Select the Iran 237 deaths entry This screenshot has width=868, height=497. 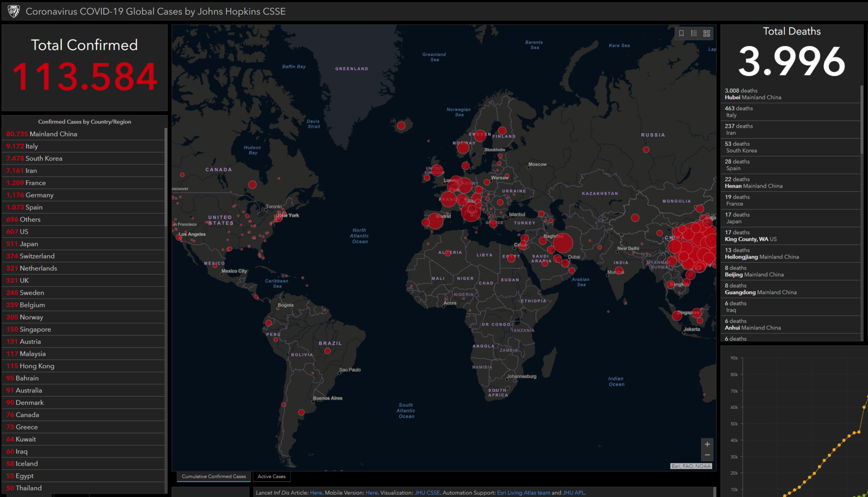791,130
